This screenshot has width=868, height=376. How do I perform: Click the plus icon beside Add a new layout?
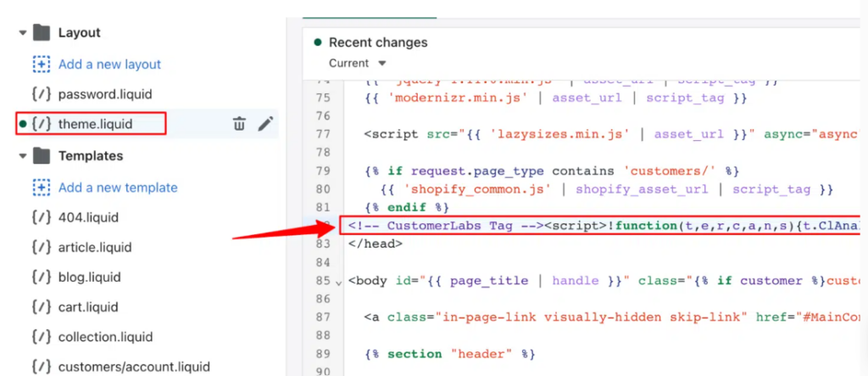click(41, 65)
